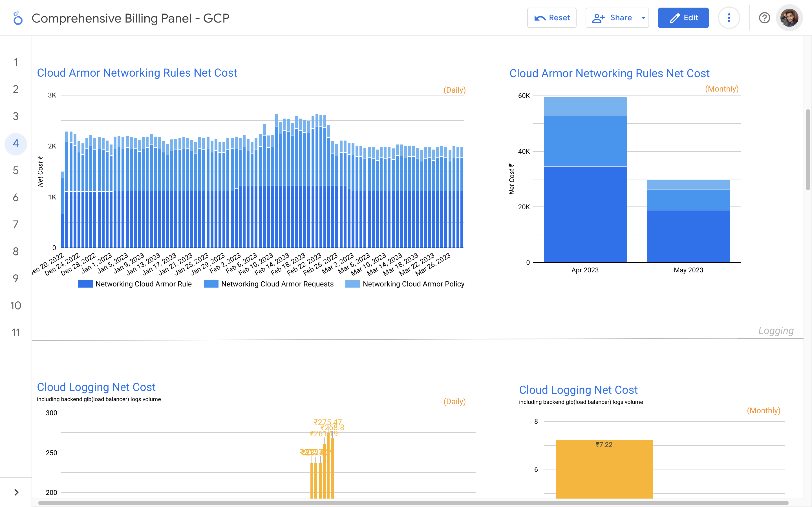812x507 pixels.
Task: Click the Share button
Action: click(x=612, y=18)
